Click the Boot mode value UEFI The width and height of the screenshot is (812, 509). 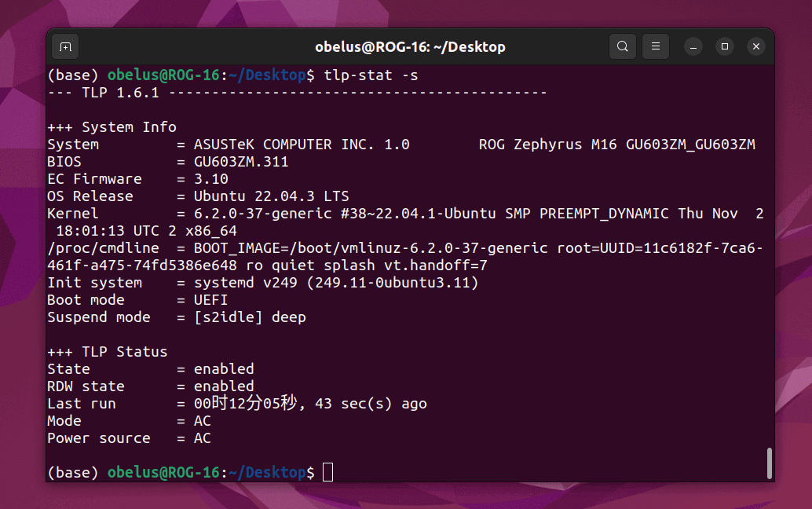tap(210, 300)
